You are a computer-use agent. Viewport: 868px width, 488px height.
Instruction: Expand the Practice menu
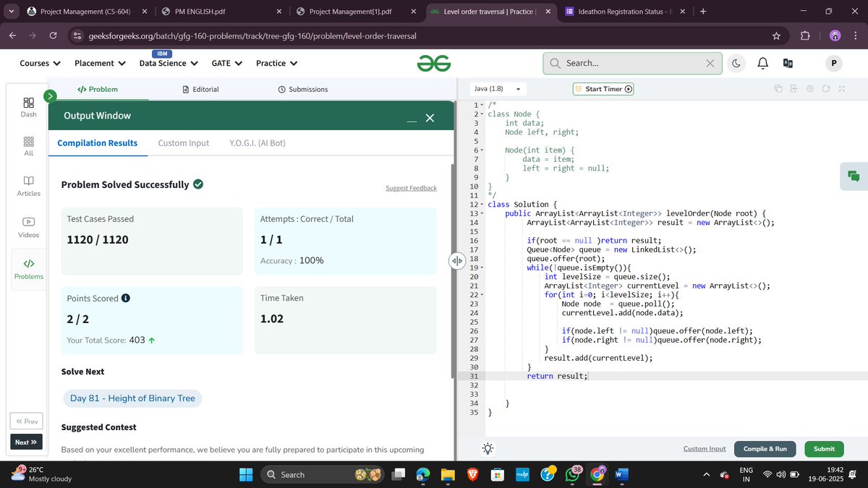click(x=277, y=64)
